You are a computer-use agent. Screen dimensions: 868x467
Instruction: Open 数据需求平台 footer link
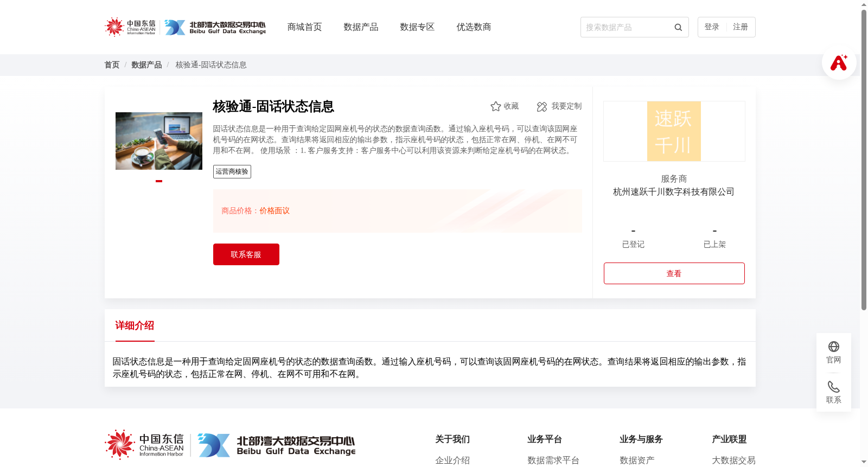pos(553,460)
